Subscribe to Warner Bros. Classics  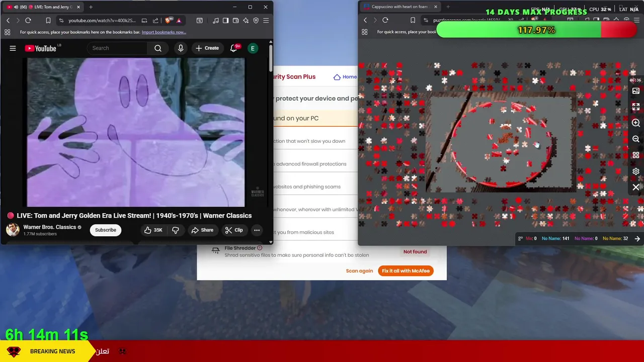(106, 230)
